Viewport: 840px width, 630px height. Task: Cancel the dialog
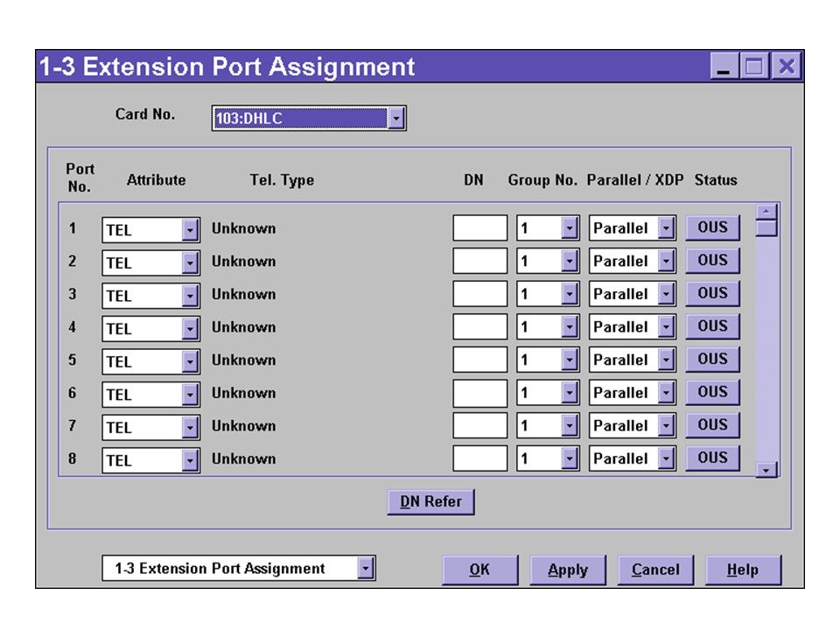tap(655, 570)
